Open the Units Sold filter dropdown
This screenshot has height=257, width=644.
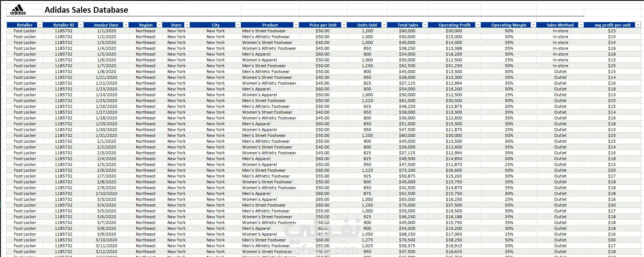pos(384,25)
